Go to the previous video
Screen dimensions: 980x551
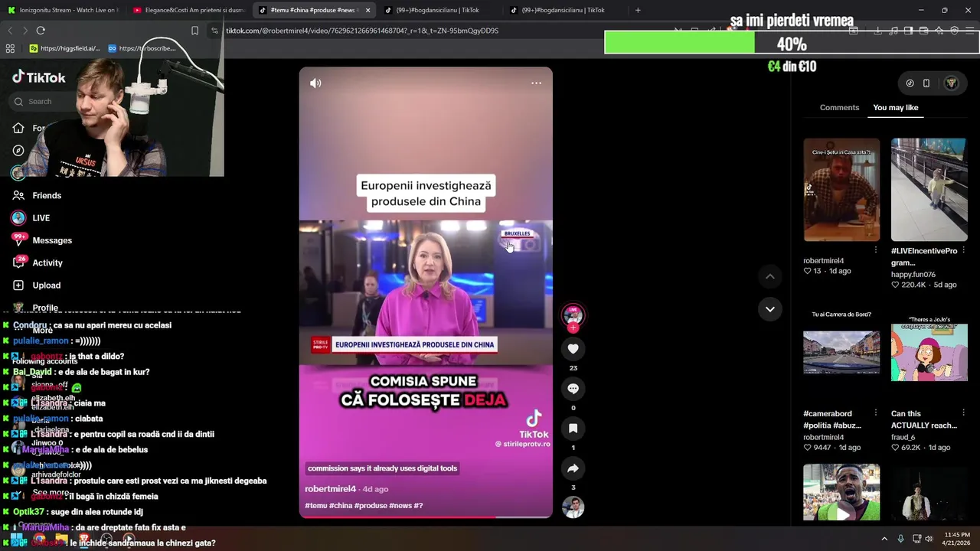click(x=770, y=276)
